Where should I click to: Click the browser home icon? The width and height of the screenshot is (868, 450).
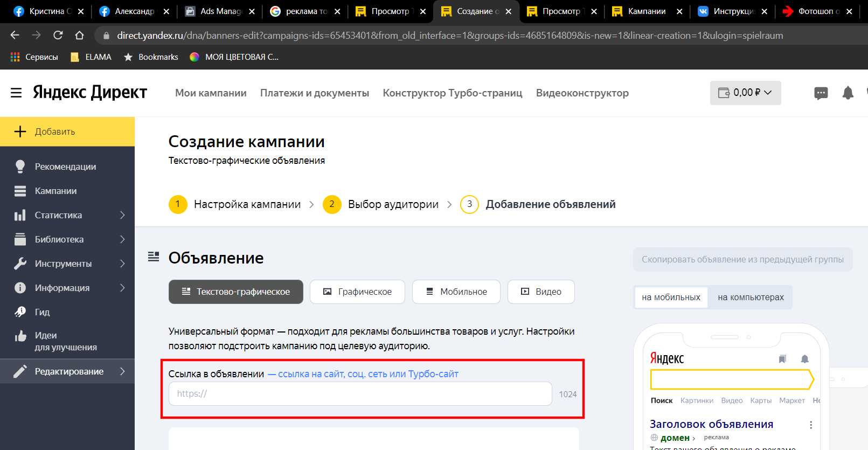pyautogui.click(x=80, y=36)
